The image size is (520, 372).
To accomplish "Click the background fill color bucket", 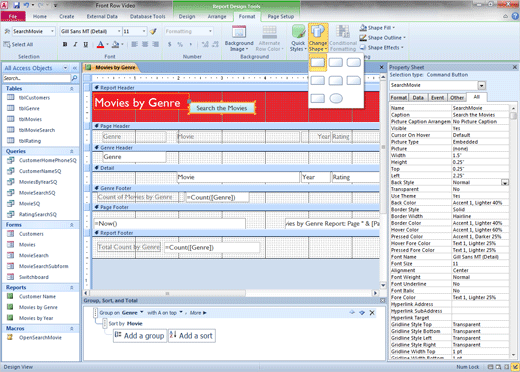I will point(115,44).
